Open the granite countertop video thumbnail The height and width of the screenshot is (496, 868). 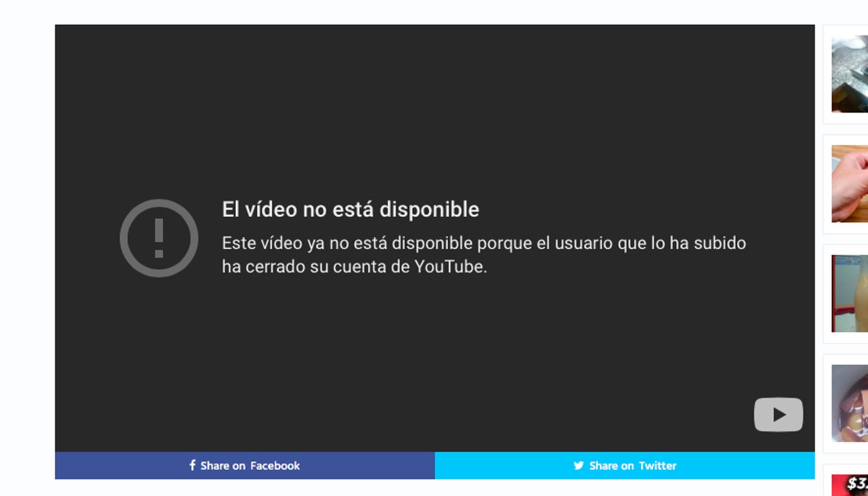(849, 74)
